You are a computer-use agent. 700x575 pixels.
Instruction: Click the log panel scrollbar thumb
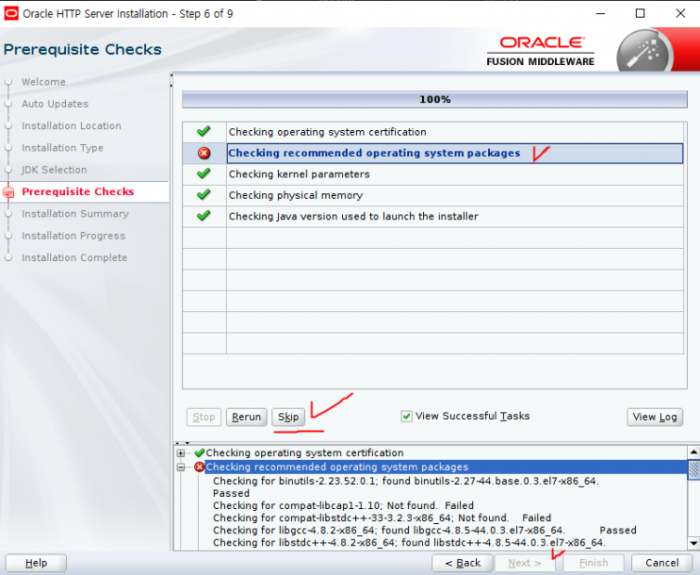(694, 470)
